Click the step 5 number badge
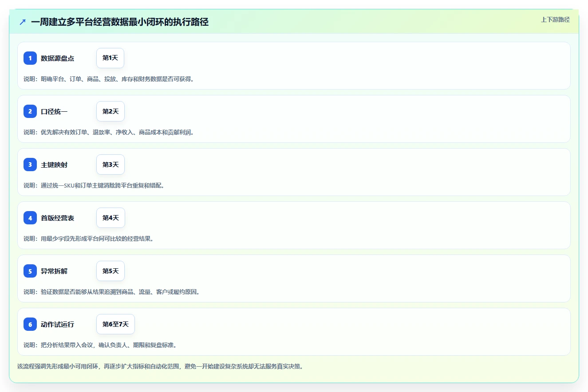Viewport: 588px width, 392px height. 30,271
